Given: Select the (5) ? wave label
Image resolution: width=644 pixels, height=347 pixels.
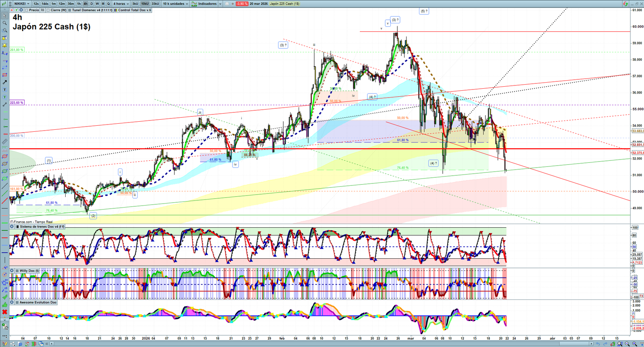Looking at the screenshot, I should coord(424,11).
